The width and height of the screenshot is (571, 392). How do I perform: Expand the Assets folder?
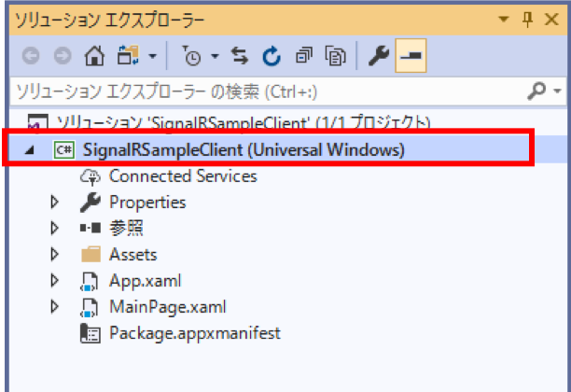tap(55, 254)
